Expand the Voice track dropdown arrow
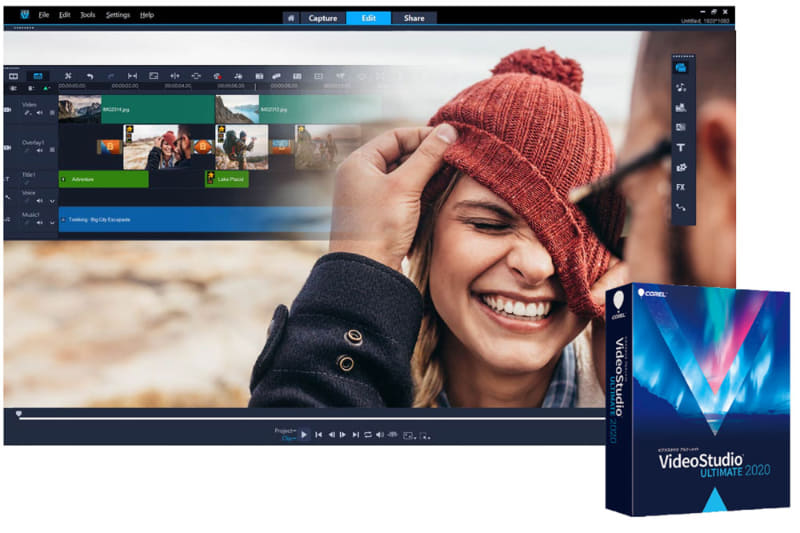 [52, 201]
